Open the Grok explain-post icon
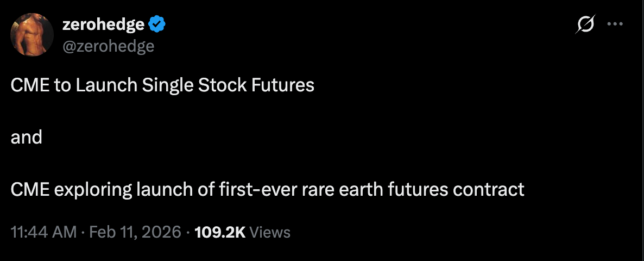This screenshot has width=644, height=261. pyautogui.click(x=587, y=24)
